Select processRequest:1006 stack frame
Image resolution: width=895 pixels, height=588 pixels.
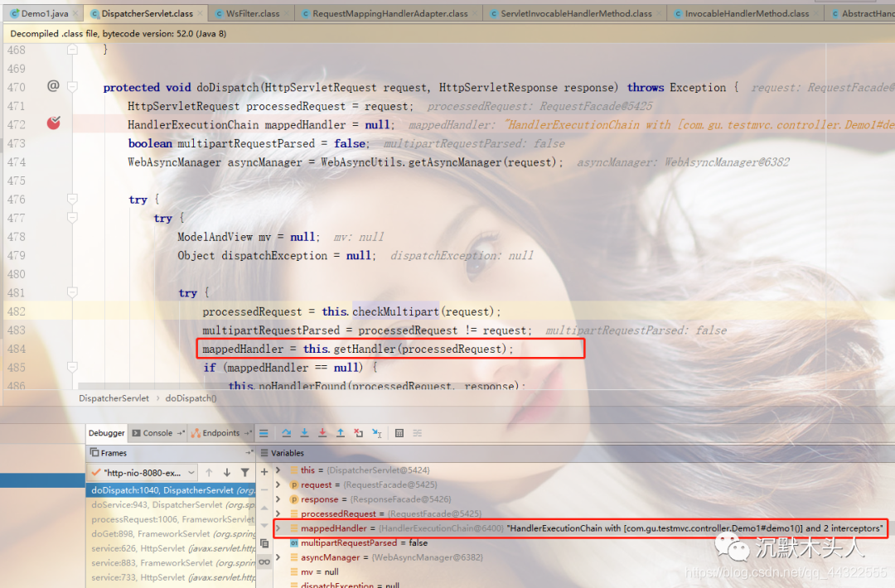pyautogui.click(x=172, y=519)
